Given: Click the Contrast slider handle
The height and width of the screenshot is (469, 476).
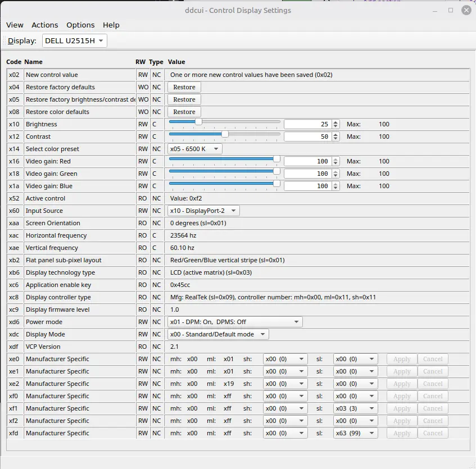Looking at the screenshot, I should pos(225,134).
